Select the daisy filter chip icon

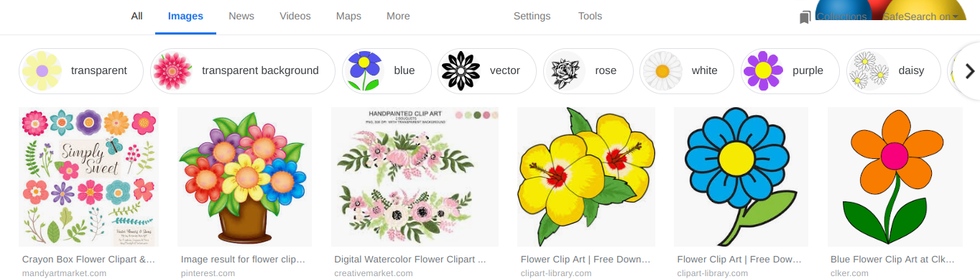(868, 71)
